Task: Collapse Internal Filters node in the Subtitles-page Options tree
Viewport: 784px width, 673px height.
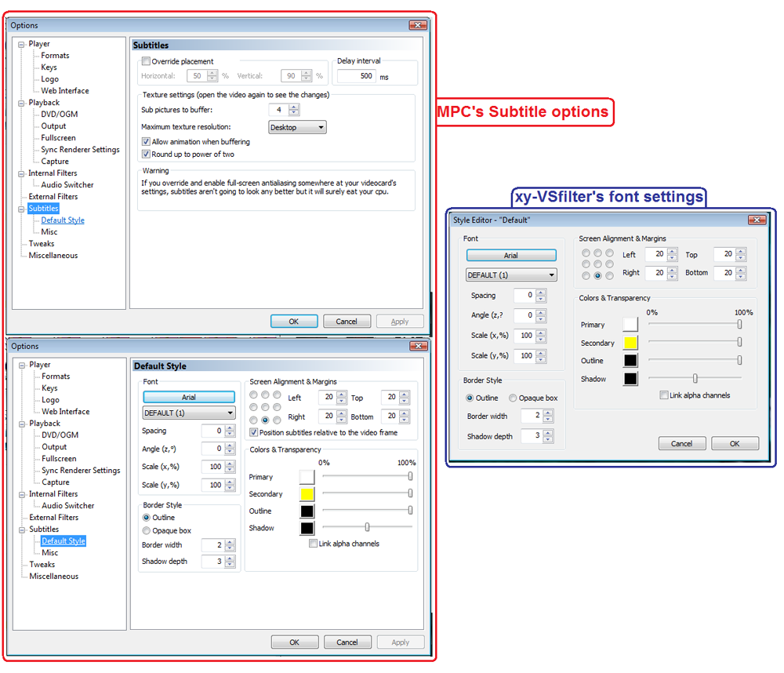Action: [21, 173]
